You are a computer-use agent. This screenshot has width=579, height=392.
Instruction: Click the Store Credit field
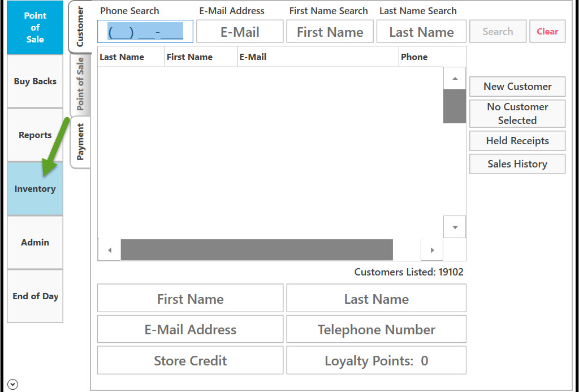click(190, 360)
